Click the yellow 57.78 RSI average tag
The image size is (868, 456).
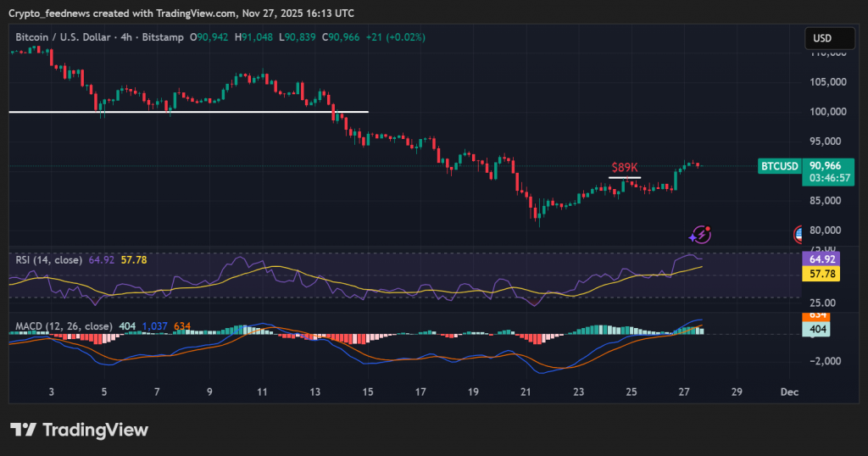click(824, 274)
